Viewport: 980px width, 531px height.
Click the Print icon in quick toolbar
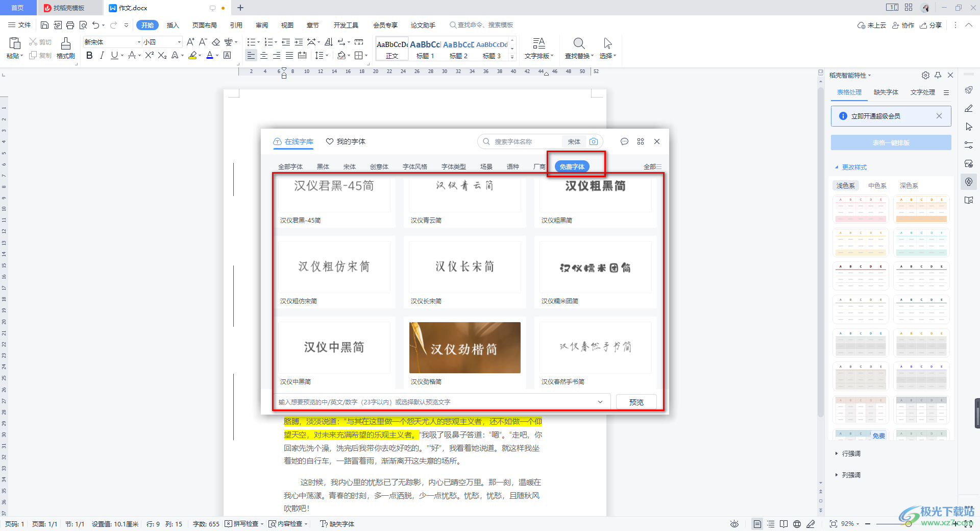click(70, 25)
